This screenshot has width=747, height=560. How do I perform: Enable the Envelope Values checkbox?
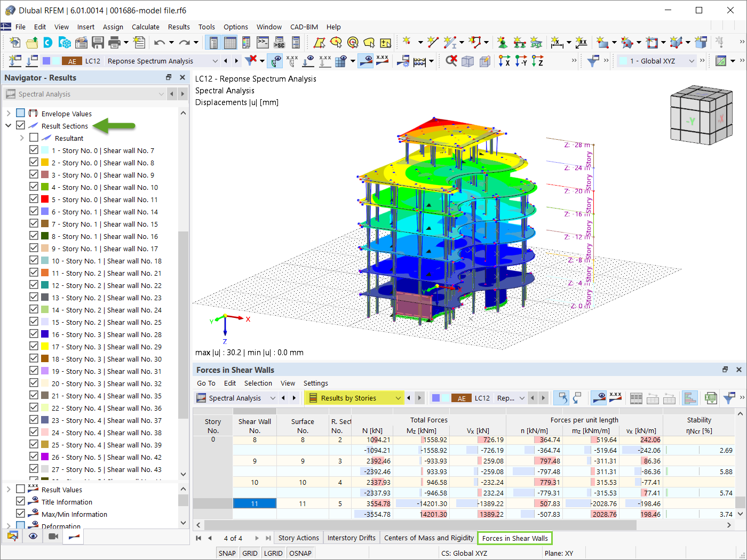click(20, 113)
